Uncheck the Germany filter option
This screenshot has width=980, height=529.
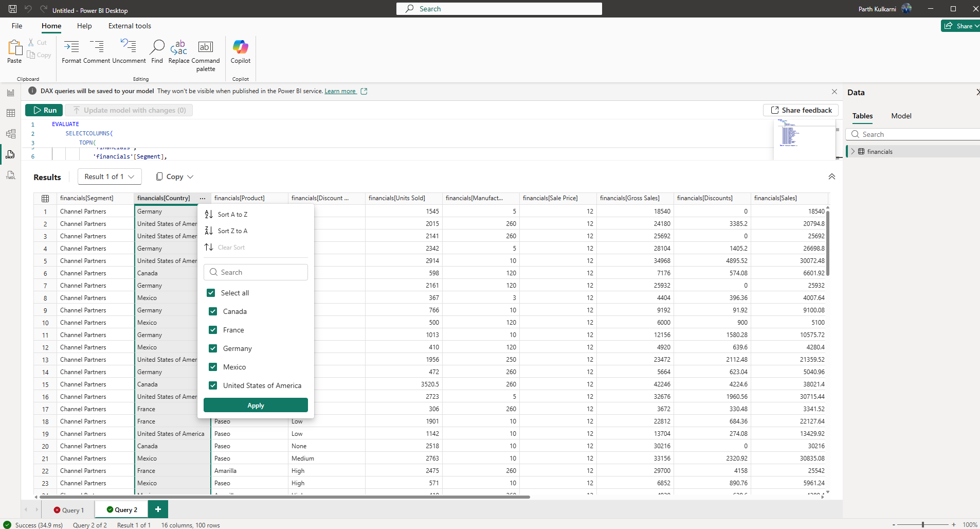pos(213,348)
